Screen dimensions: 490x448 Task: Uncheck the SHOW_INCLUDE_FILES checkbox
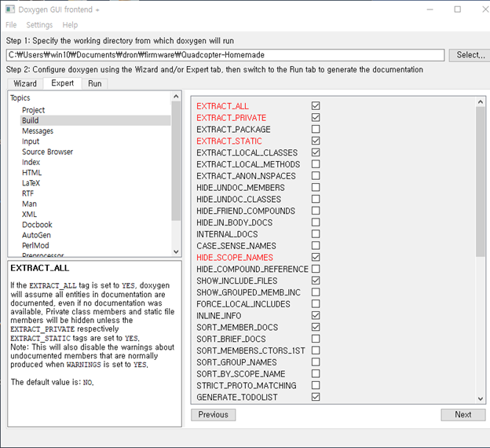click(x=316, y=281)
